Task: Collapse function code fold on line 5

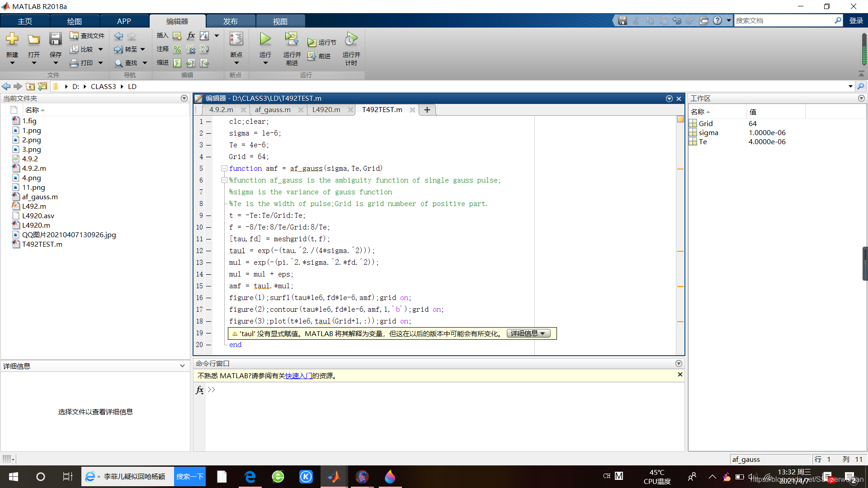Action: click(224, 169)
